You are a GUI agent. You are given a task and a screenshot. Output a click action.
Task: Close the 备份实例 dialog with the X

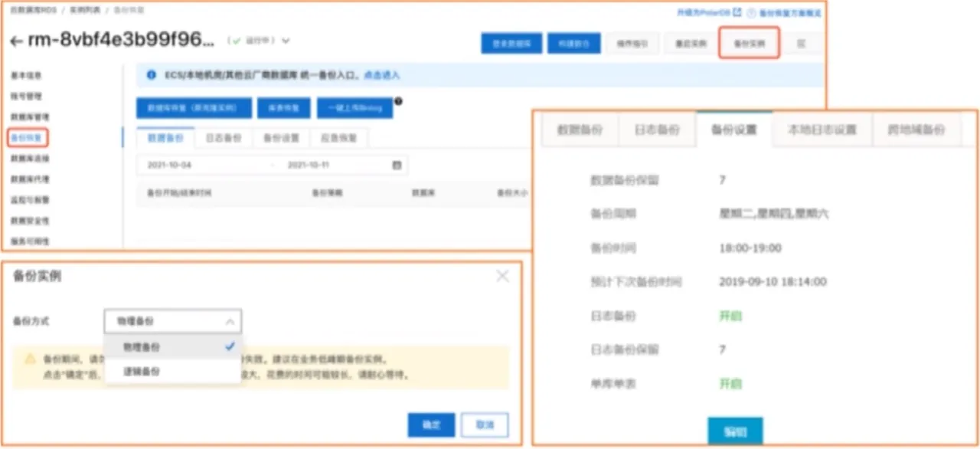pyautogui.click(x=502, y=276)
